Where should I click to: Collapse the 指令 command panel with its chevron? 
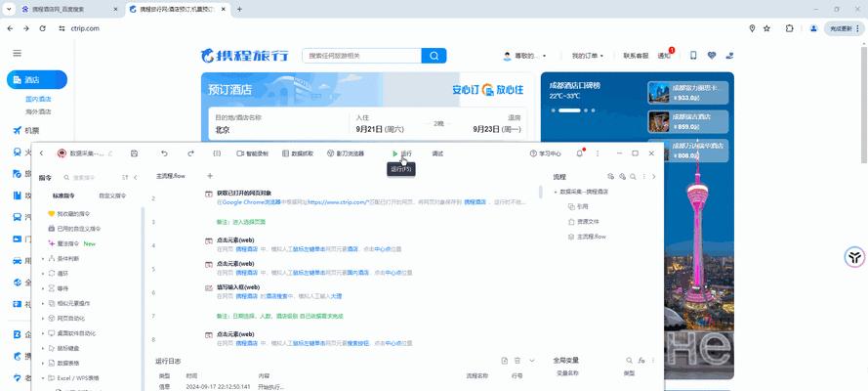136,178
